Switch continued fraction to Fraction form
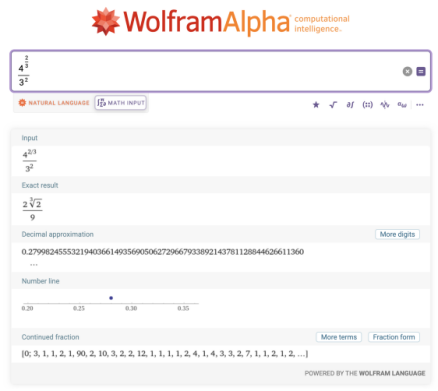Image resolution: width=438 pixels, height=391 pixels. pyautogui.click(x=394, y=337)
